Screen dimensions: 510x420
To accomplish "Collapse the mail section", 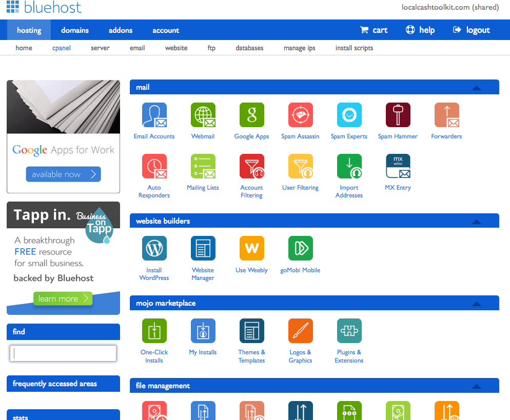I will coord(477,88).
